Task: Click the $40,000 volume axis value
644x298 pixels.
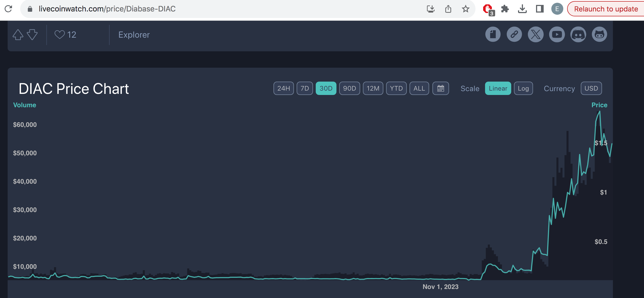Action: pos(25,181)
